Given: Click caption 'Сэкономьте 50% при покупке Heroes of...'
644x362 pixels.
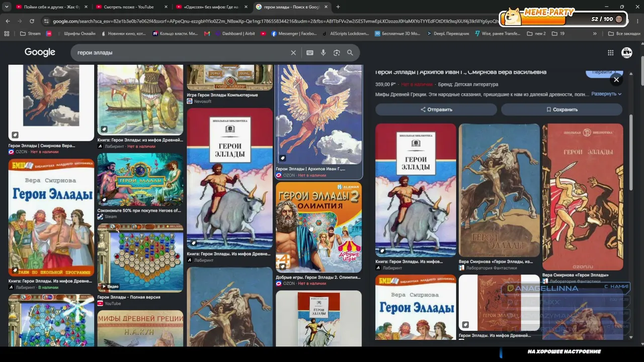Looking at the screenshot, I should tap(139, 211).
